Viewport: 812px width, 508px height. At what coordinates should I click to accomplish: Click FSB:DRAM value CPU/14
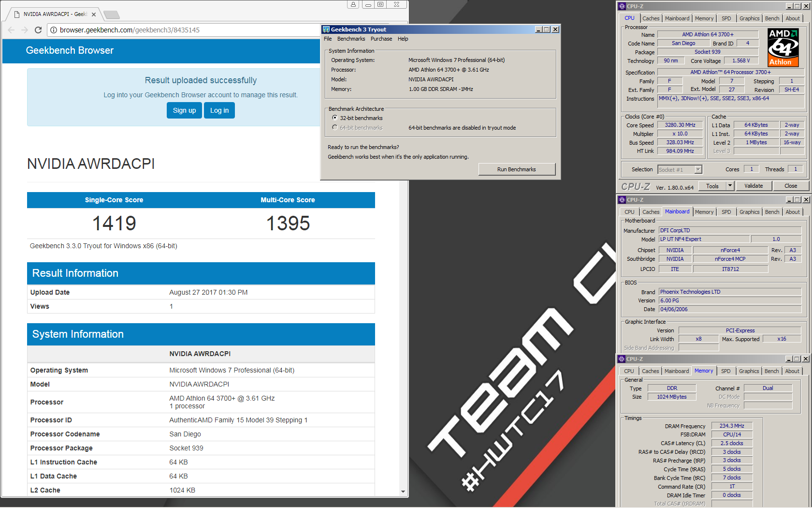tap(732, 434)
